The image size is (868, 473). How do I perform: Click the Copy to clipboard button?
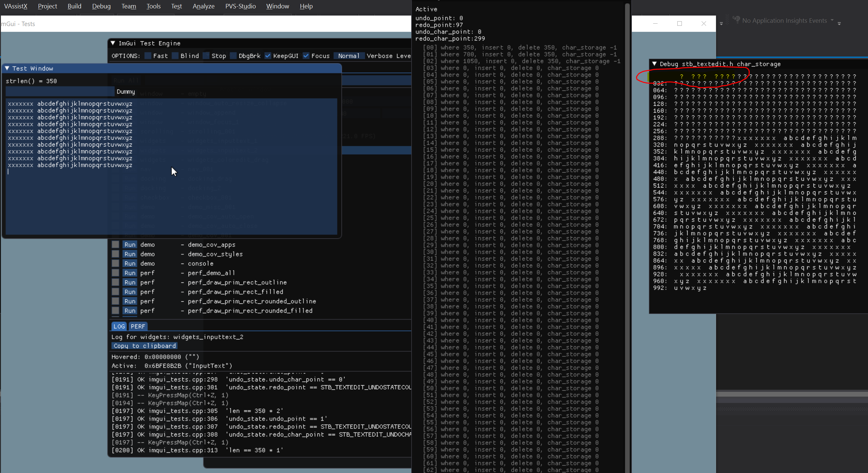click(x=144, y=346)
